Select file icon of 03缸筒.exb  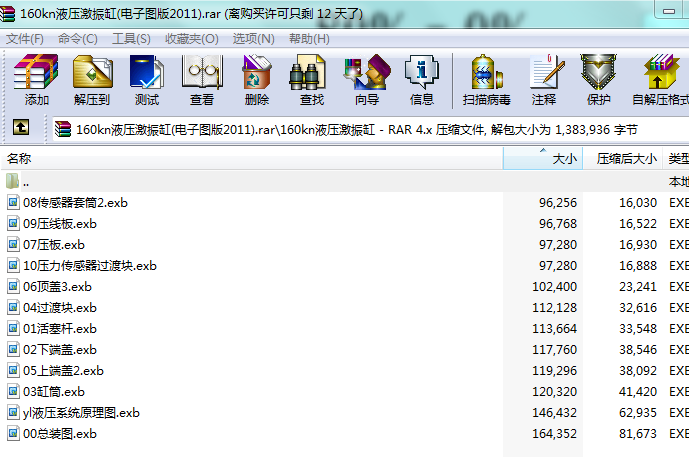pyautogui.click(x=13, y=391)
